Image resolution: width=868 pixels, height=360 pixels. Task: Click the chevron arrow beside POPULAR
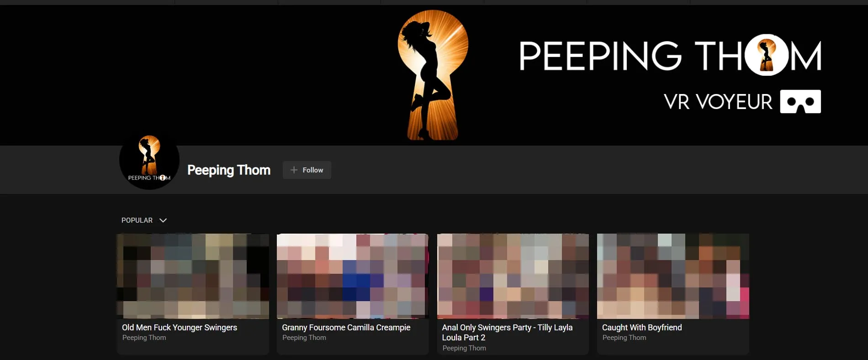(x=163, y=220)
